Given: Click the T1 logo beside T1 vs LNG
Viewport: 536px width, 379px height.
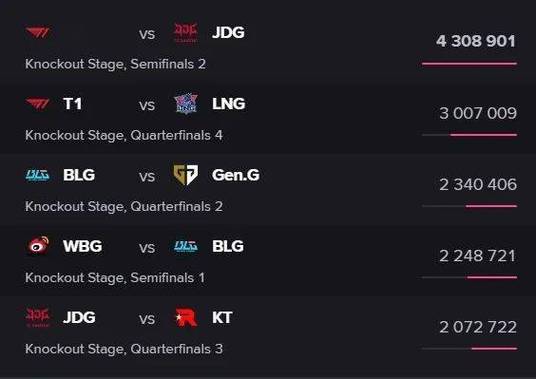Looking at the screenshot, I should 38,104.
